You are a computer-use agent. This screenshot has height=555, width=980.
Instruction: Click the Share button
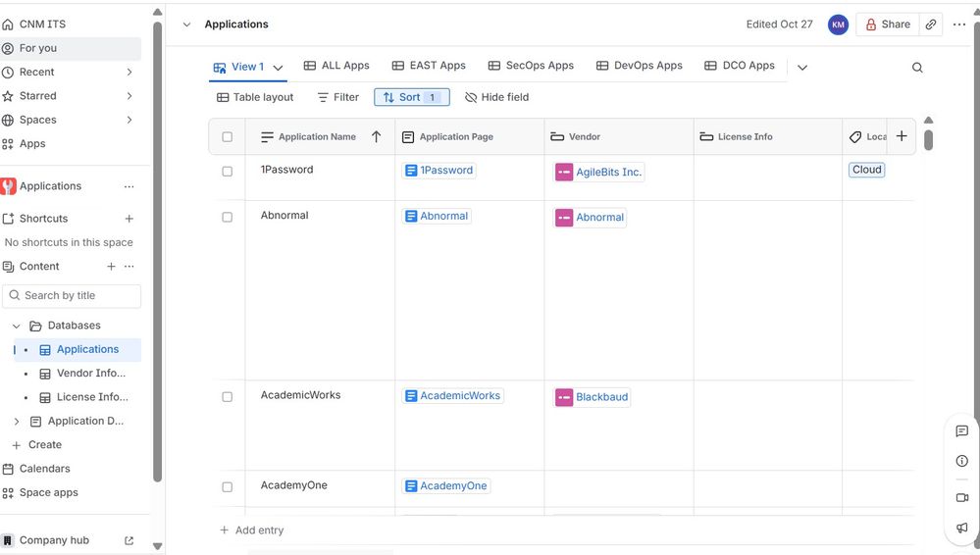coord(888,25)
